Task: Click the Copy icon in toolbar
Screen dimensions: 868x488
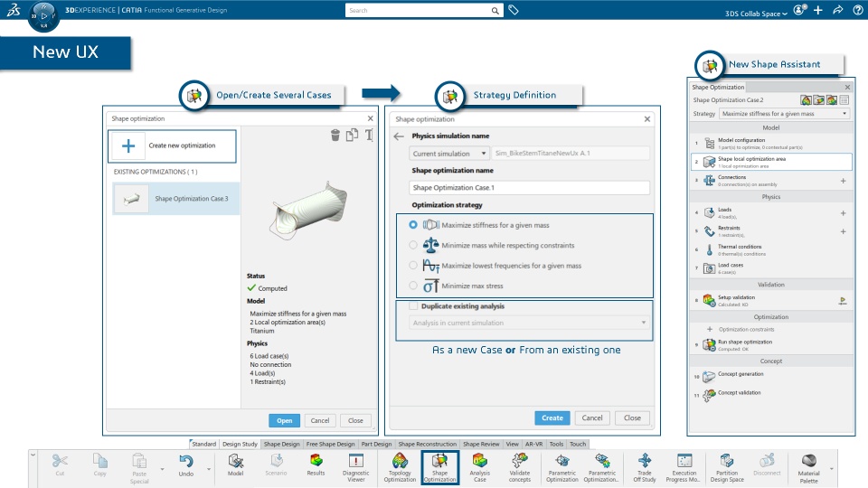Action: 100,461
